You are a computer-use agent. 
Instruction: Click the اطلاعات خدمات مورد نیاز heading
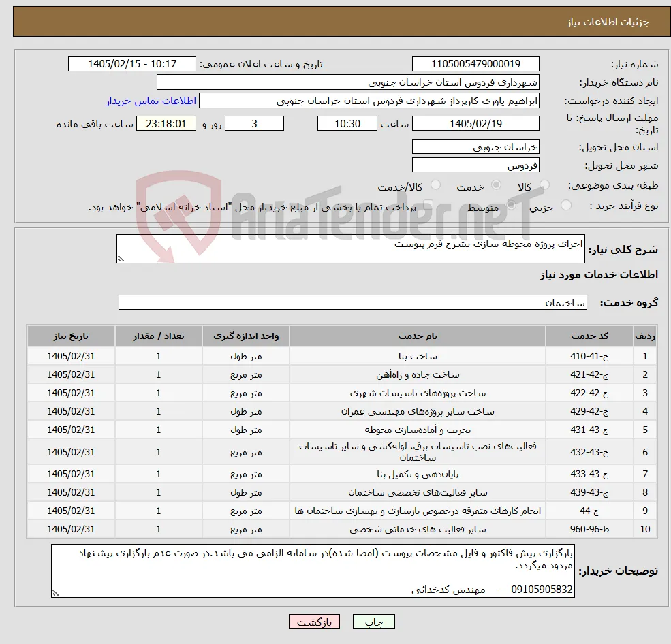click(599, 275)
